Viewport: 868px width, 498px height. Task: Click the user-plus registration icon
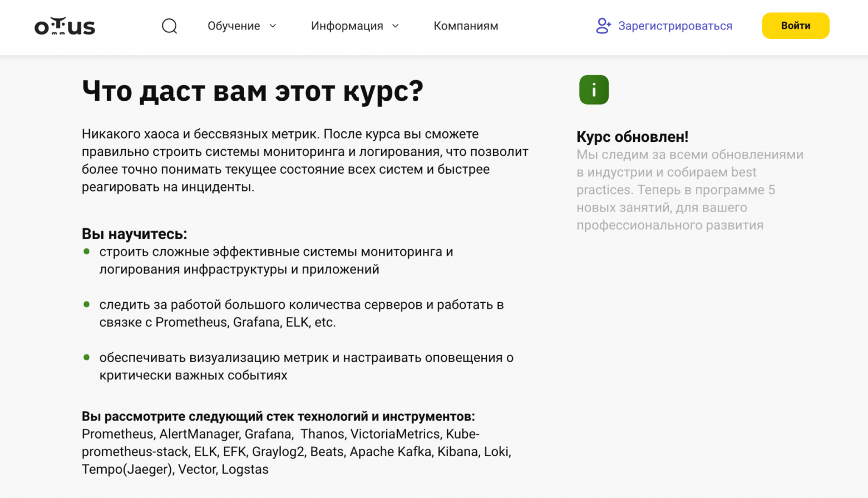(603, 26)
